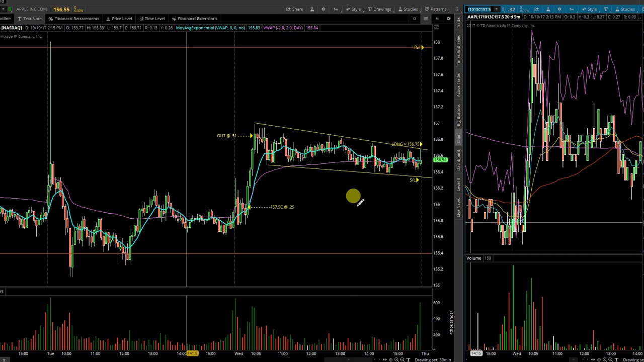
Task: Click the TGT price level marker
Action: pos(419,47)
